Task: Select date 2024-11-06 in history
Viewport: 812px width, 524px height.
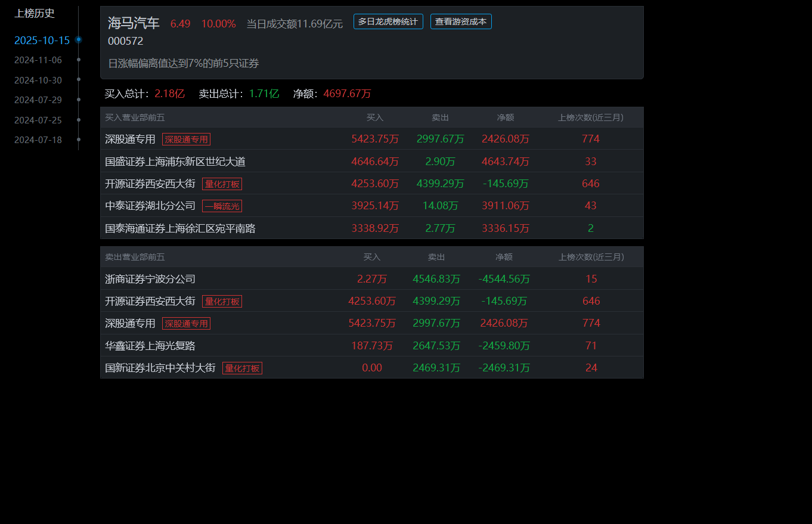Action: click(x=38, y=60)
